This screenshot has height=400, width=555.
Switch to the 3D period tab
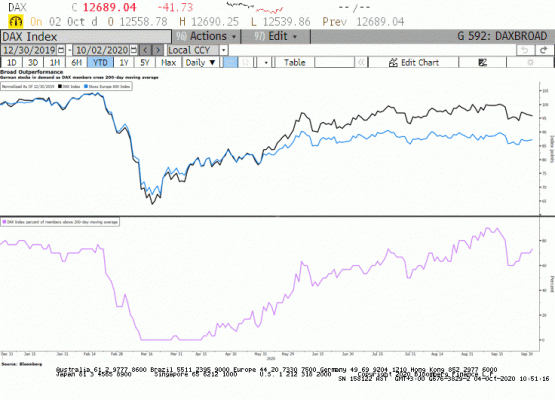tap(33, 63)
